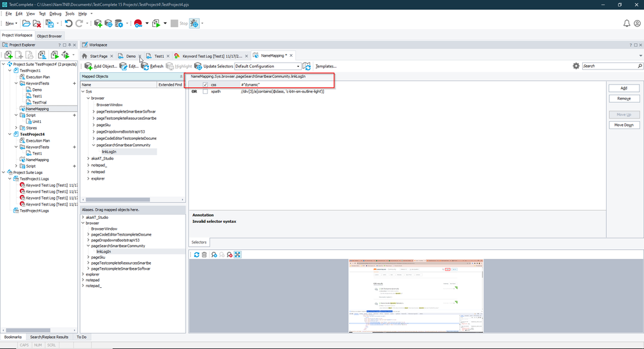Open the Debug menu
Image resolution: width=644 pixels, height=349 pixels.
(55, 14)
